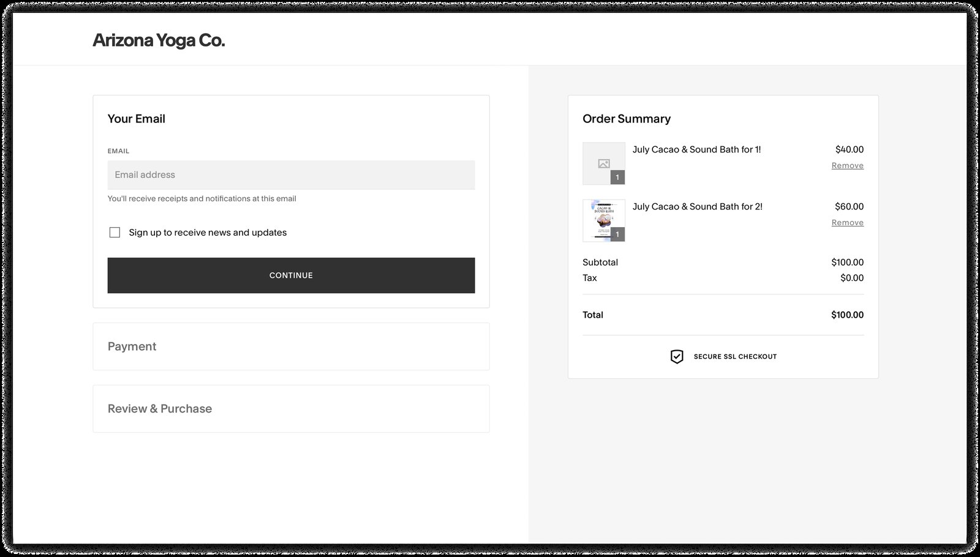Click the Email address input field
This screenshot has width=980, height=557.
point(291,175)
